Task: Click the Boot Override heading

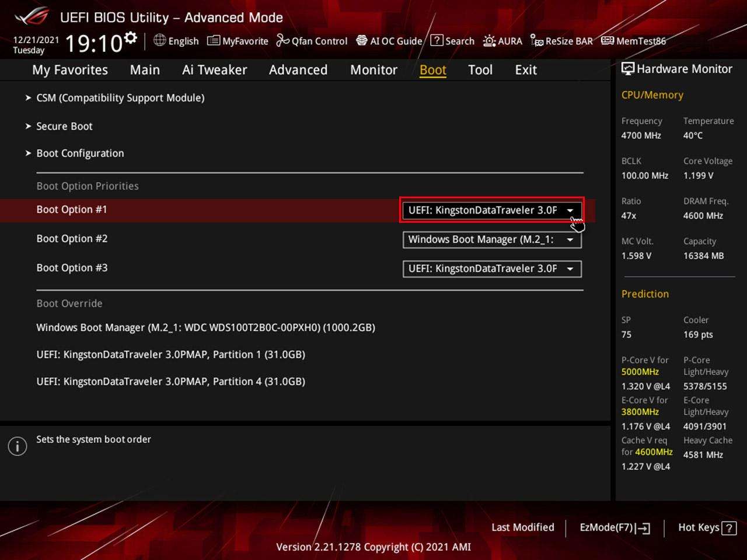Action: click(x=69, y=303)
